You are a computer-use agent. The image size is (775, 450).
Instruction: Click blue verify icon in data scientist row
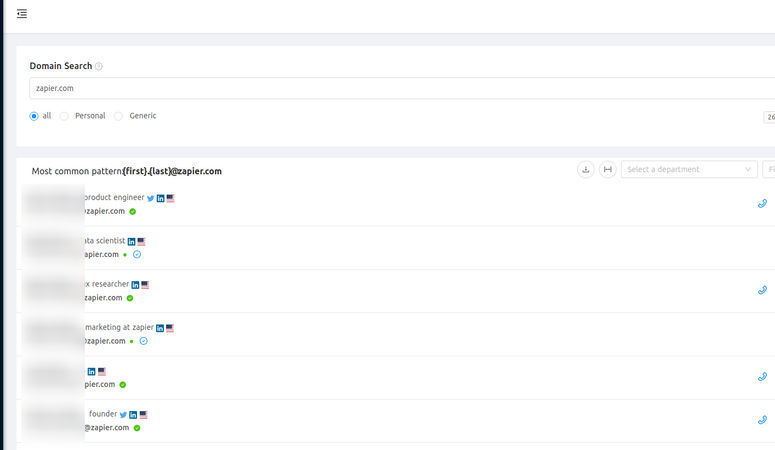tap(137, 255)
